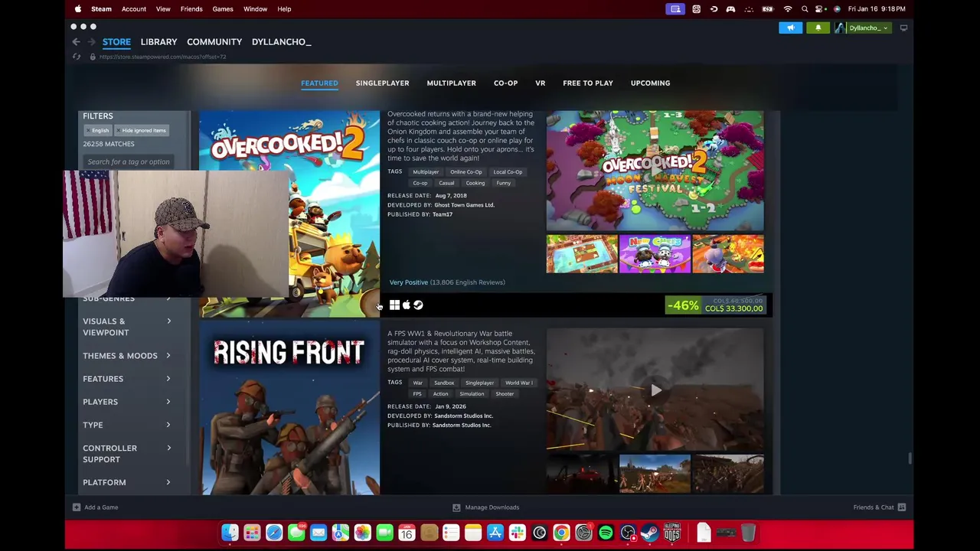Switch to the Upcoming tab
Viewport: 980px width, 551px height.
(x=650, y=83)
